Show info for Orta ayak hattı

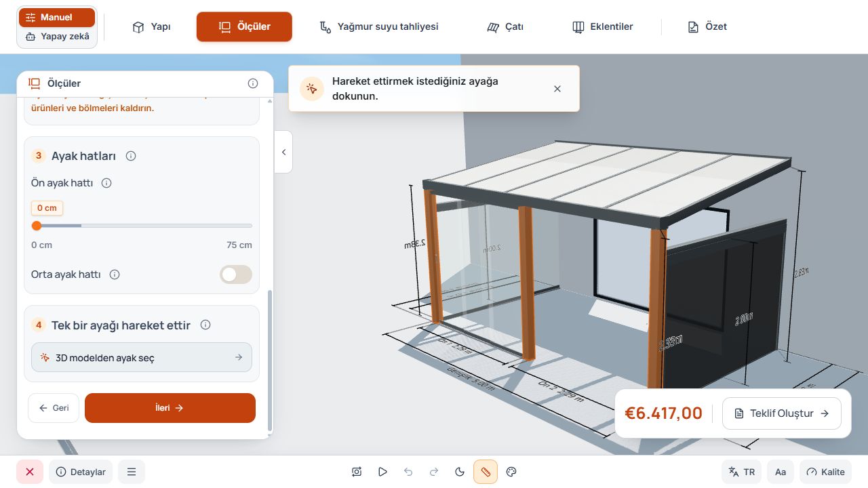115,274
